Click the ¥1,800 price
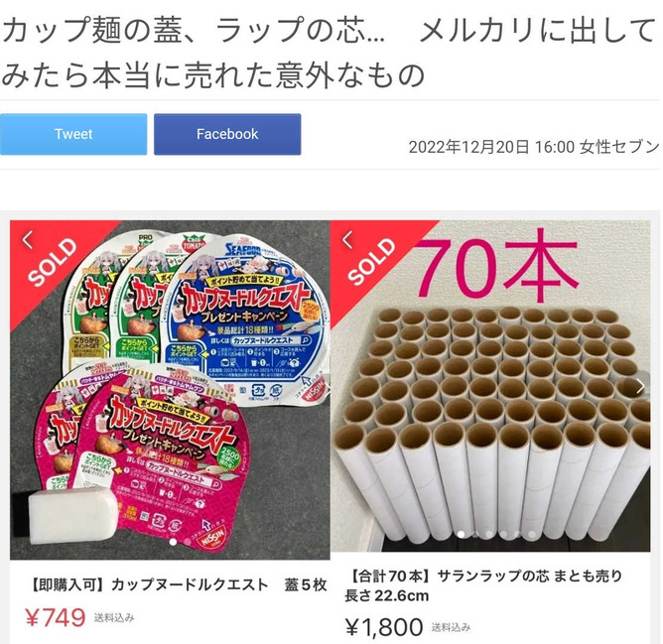Image resolution: width=663 pixels, height=644 pixels. (x=384, y=627)
